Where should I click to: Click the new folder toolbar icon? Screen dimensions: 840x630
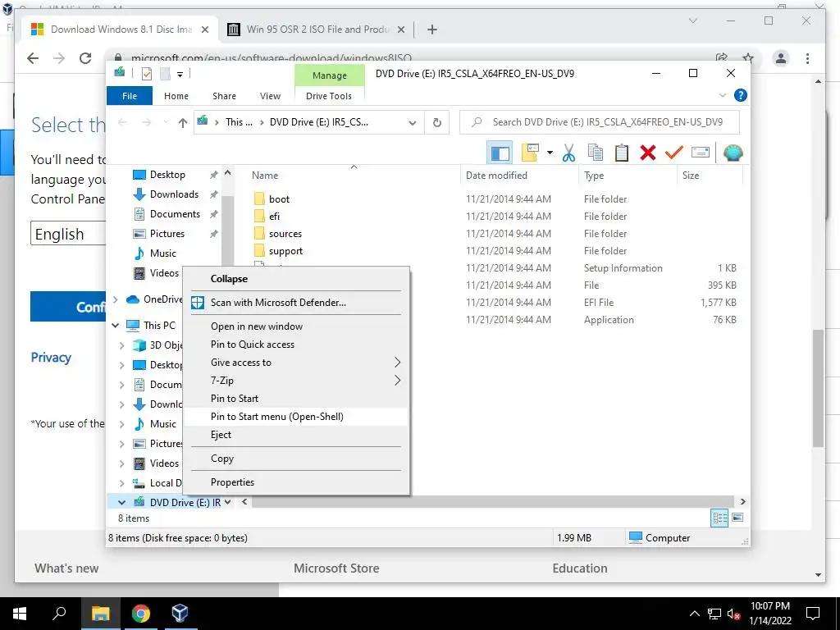(529, 153)
